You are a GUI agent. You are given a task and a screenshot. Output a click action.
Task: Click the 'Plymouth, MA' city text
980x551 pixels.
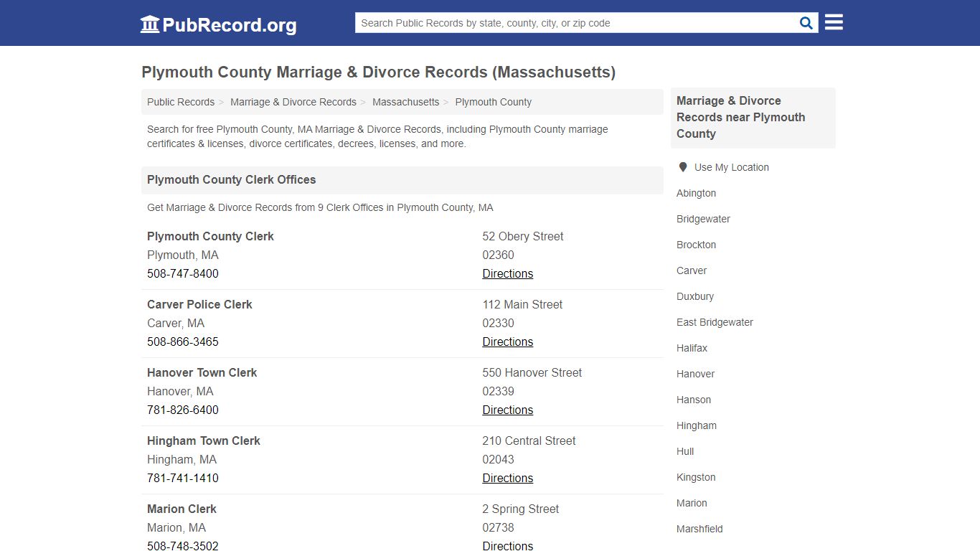(183, 255)
